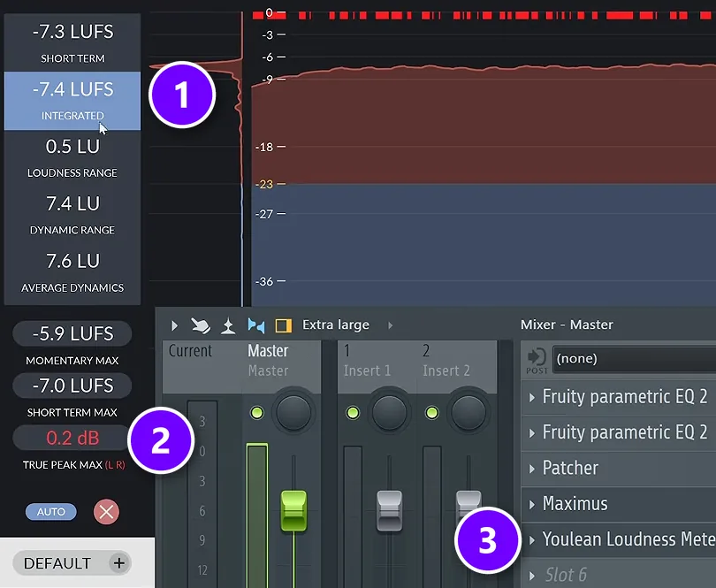Viewport: 716px width, 588px height.
Task: Select the Integrated LUFS readout
Action: 72,101
